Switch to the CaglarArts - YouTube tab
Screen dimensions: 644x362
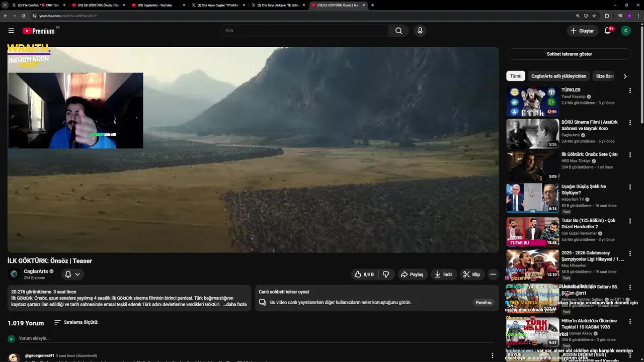click(158, 5)
